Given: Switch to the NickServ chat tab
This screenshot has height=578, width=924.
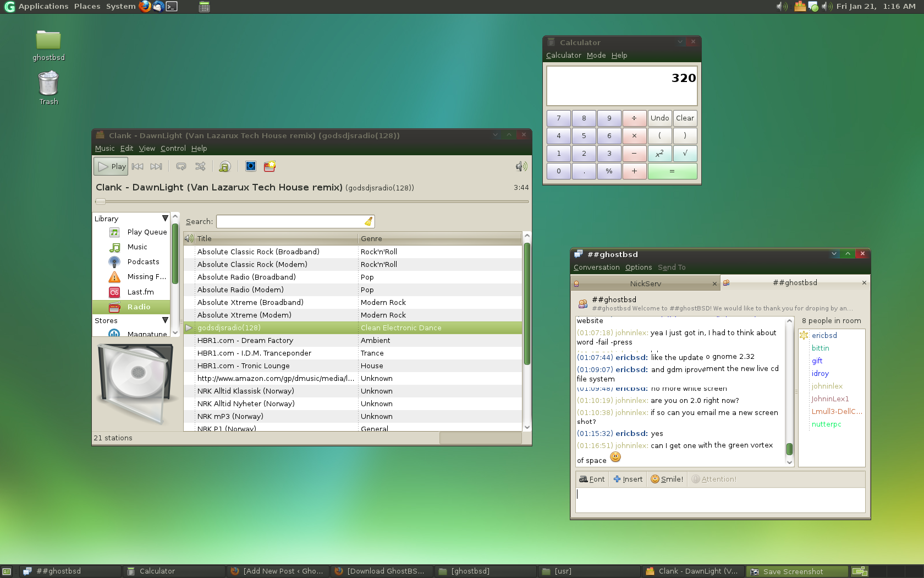Looking at the screenshot, I should tap(645, 284).
